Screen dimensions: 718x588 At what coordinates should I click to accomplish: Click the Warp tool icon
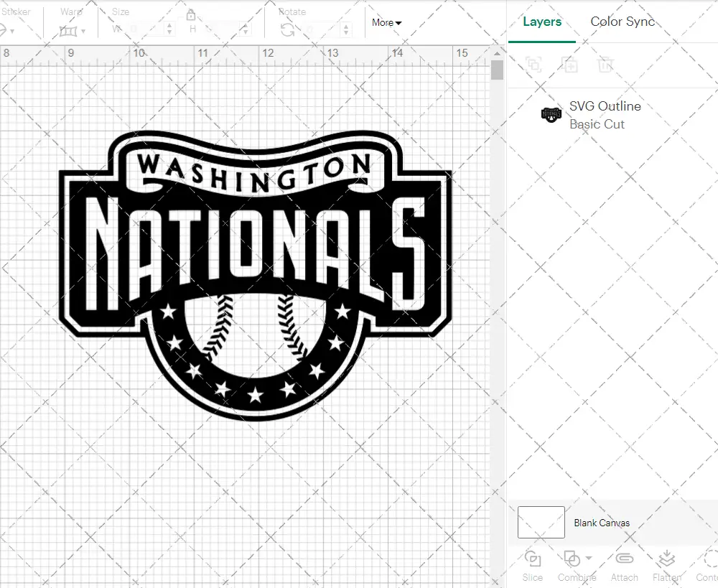pos(68,31)
